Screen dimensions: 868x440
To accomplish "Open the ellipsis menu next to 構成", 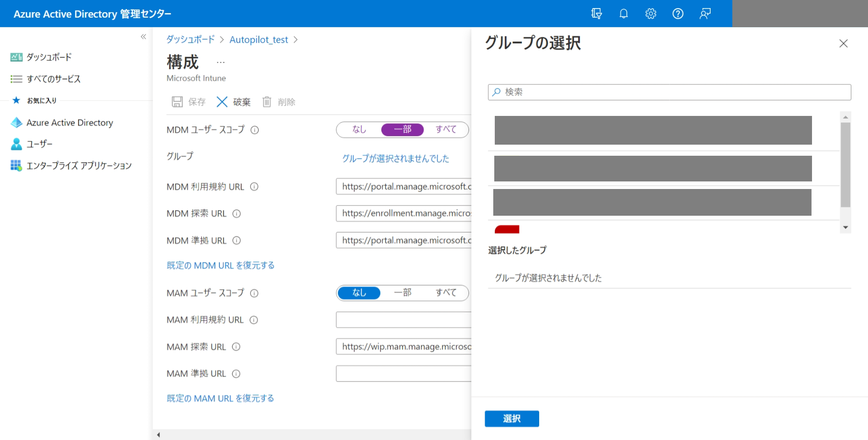I will (220, 62).
